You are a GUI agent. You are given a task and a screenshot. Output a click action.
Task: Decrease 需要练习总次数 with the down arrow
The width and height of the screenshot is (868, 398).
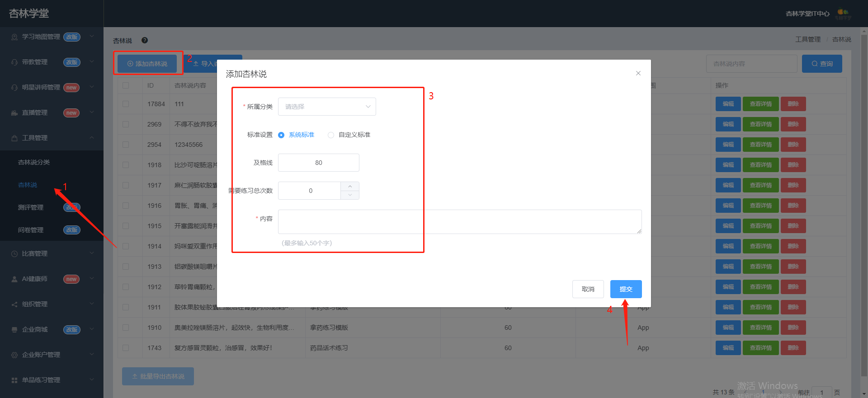[x=350, y=195]
